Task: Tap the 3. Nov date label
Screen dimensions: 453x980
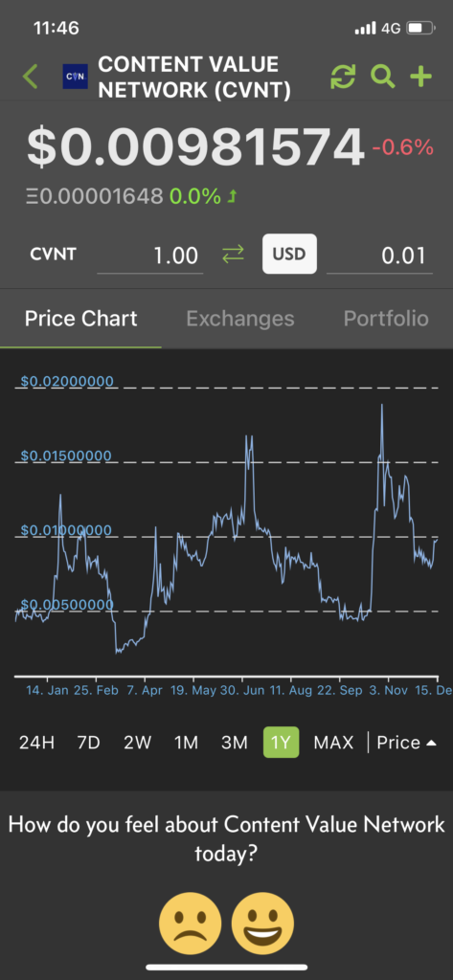Action: tap(388, 691)
